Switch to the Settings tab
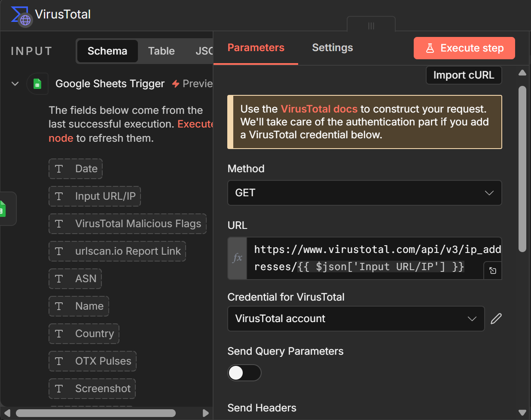The image size is (531, 420). [333, 48]
